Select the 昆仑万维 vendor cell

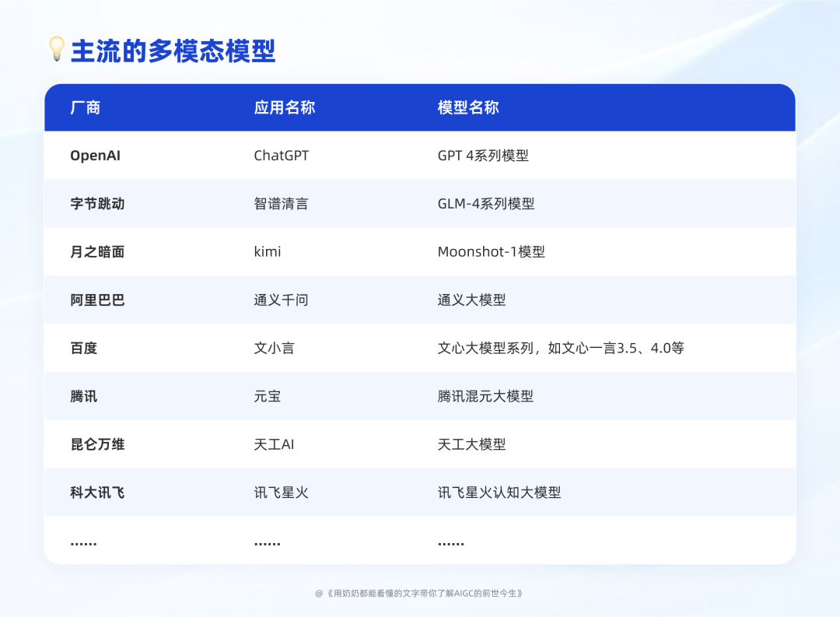97,444
